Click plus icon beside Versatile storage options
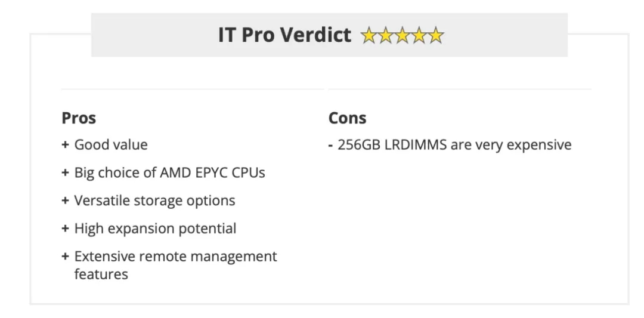 pos(65,200)
